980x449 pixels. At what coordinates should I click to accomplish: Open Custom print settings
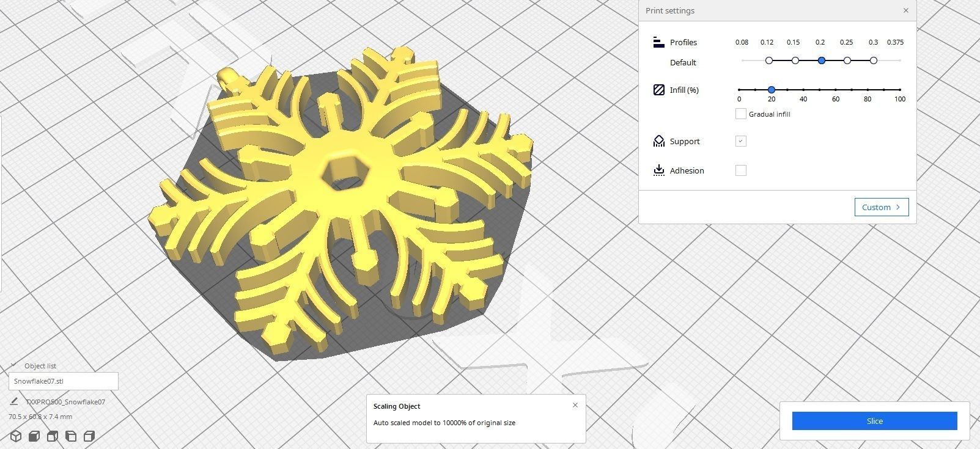point(882,207)
